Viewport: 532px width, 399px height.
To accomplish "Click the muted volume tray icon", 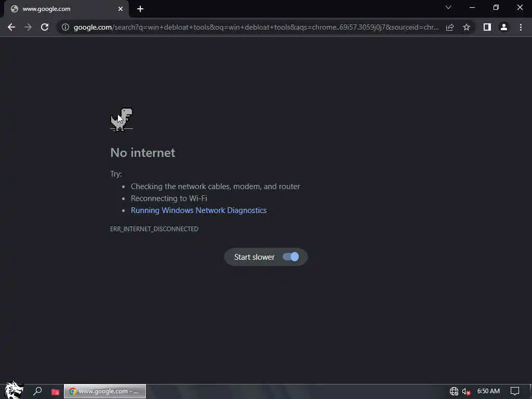I will pos(466,392).
